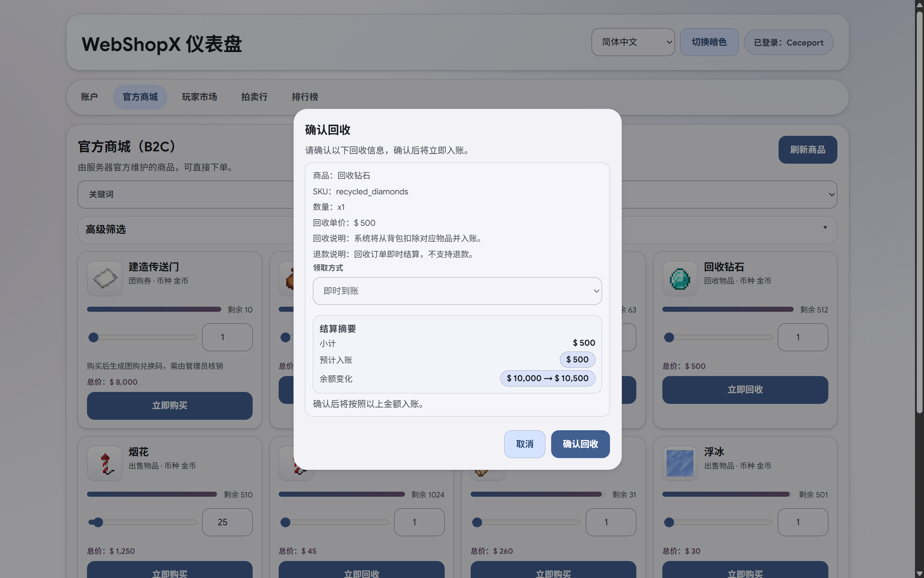Click the quantity slider for 剩余 1024 item
Viewport: 924px width, 578px height.
pyautogui.click(x=334, y=522)
